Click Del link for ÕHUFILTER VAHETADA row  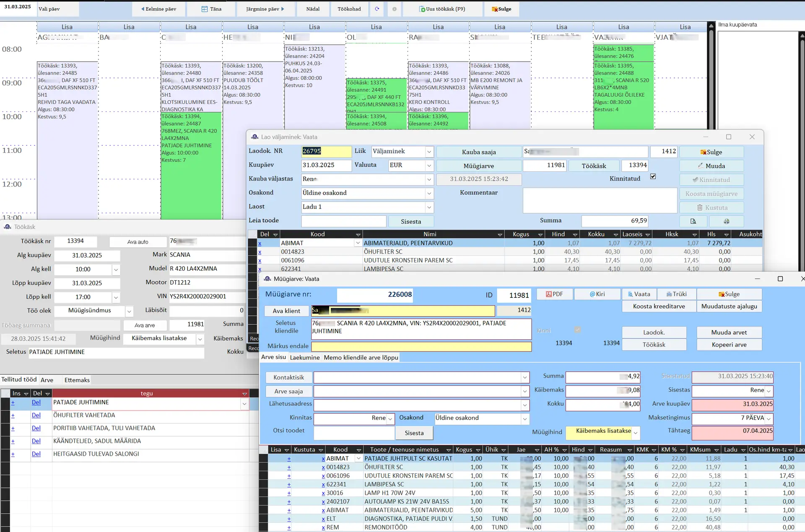click(x=36, y=415)
